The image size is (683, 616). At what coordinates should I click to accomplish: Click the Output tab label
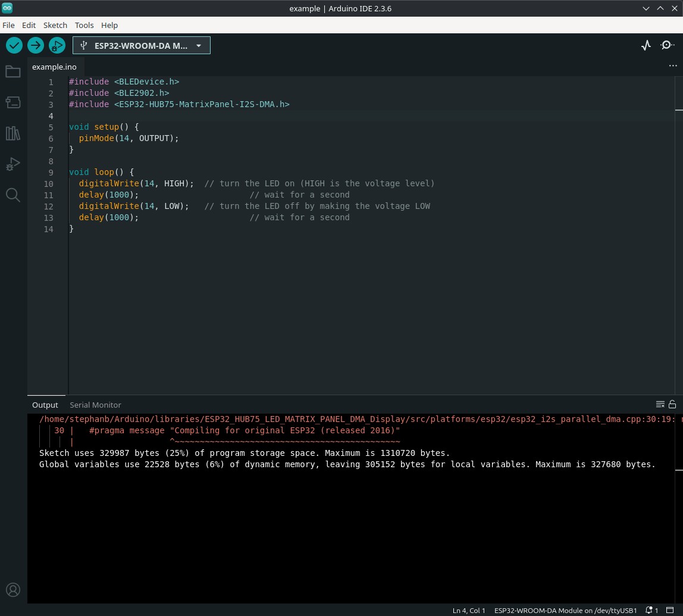click(x=45, y=405)
